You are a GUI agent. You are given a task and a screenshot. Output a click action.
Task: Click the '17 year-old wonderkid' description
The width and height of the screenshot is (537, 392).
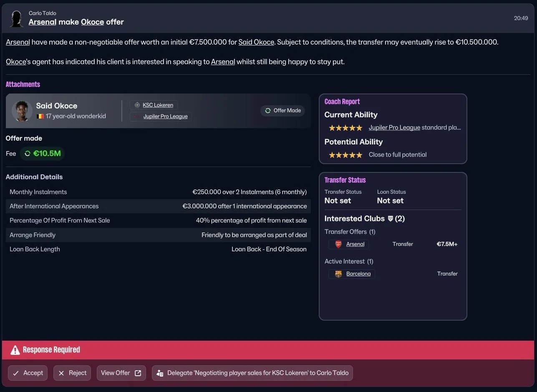click(x=76, y=116)
